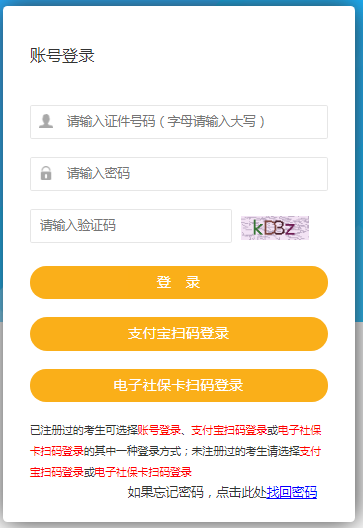Click last red 电子社保卡扫码登录 text in instructions
Screen dimensions: 363x528
(x=143, y=472)
